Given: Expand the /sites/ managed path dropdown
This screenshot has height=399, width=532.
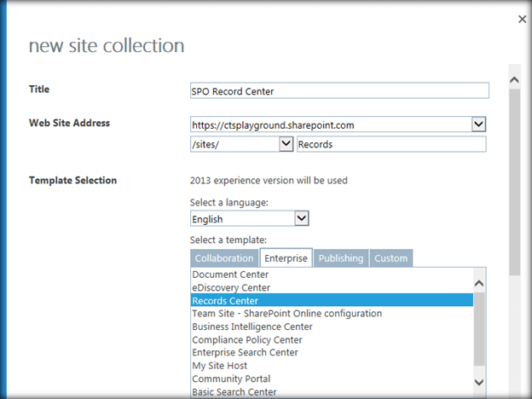Looking at the screenshot, I should (x=286, y=144).
